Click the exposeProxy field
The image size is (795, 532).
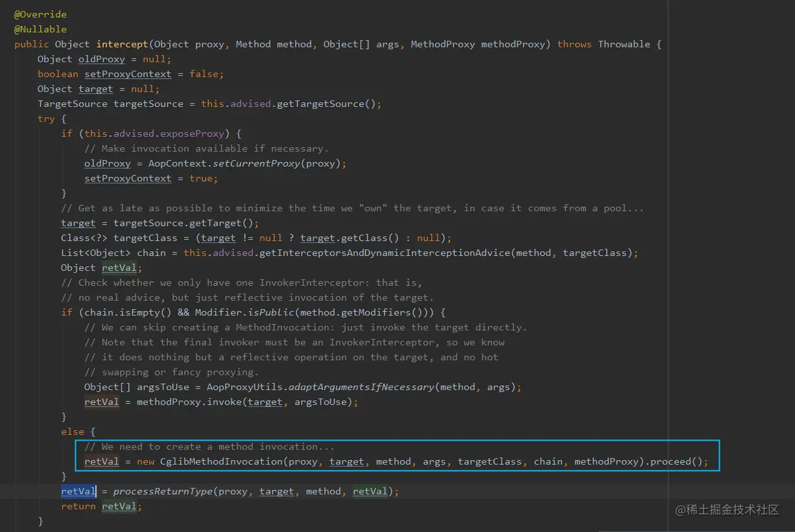192,133
